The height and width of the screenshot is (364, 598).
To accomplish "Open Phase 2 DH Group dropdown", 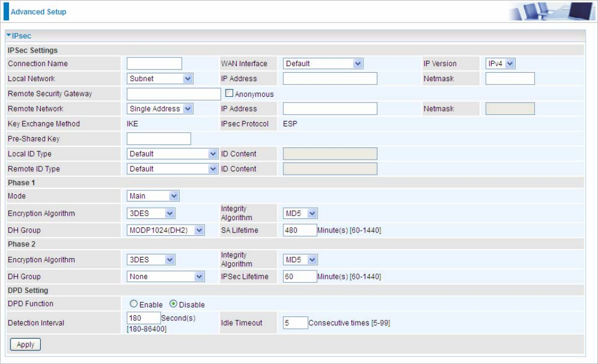I will 166,277.
